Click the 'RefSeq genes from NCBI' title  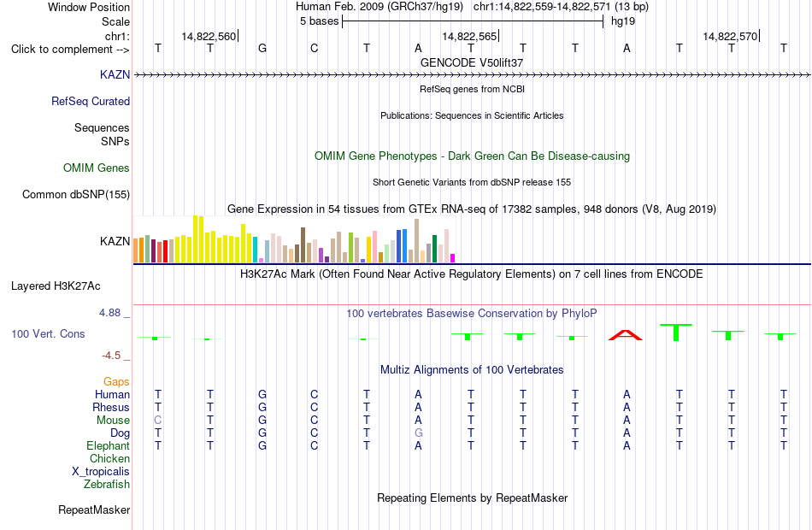pyautogui.click(x=472, y=89)
